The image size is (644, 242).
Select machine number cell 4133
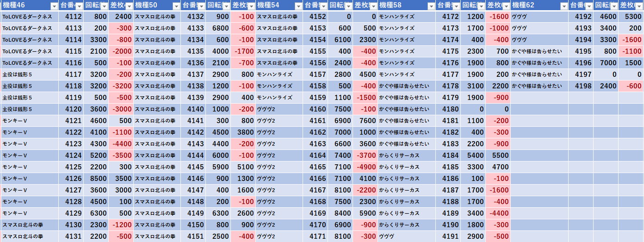[193, 28]
